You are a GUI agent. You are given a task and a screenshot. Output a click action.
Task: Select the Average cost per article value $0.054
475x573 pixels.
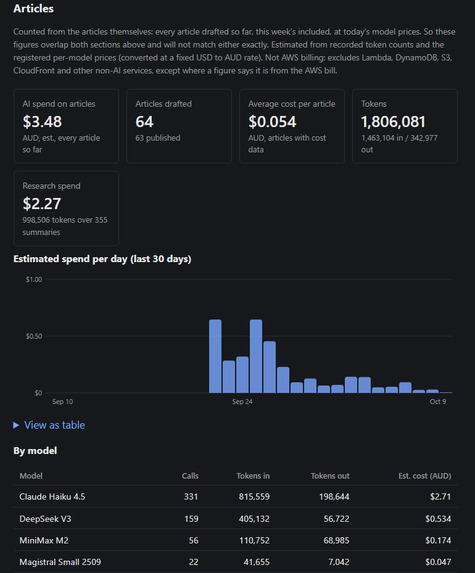tap(272, 122)
